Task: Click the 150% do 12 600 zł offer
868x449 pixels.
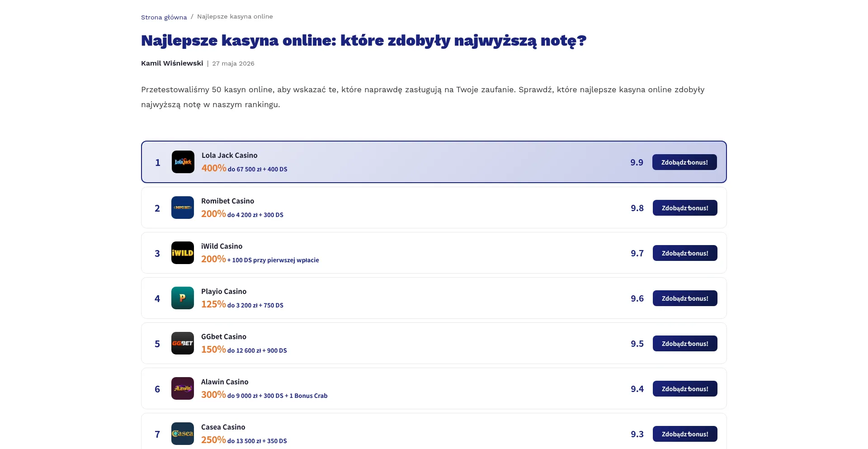Action: [244, 350]
